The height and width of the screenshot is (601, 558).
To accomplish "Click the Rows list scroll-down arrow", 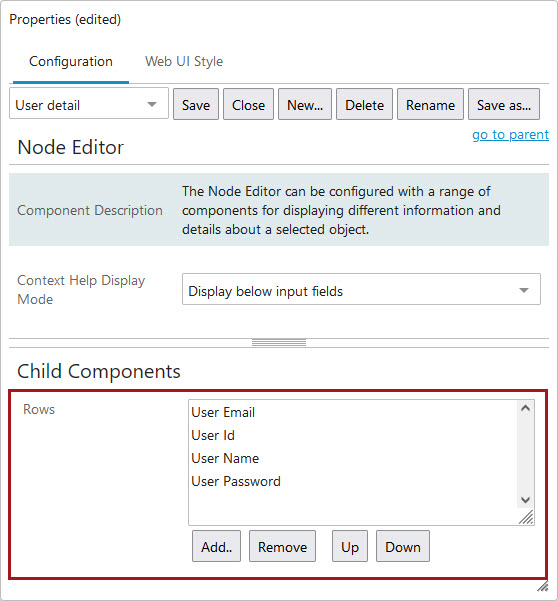I will (525, 500).
